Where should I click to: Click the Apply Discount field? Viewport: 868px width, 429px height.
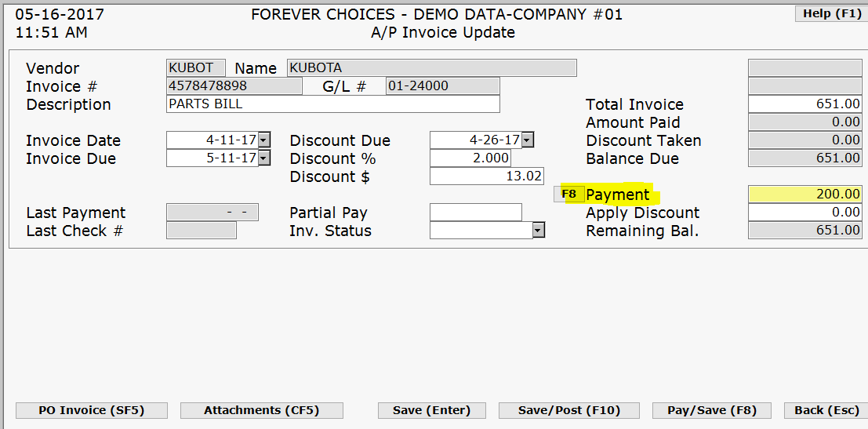[x=804, y=212]
